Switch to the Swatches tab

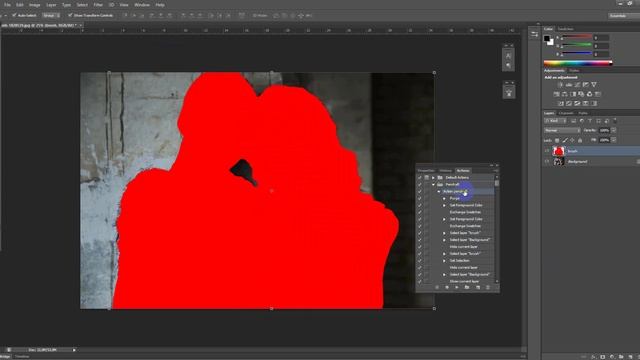(565, 29)
